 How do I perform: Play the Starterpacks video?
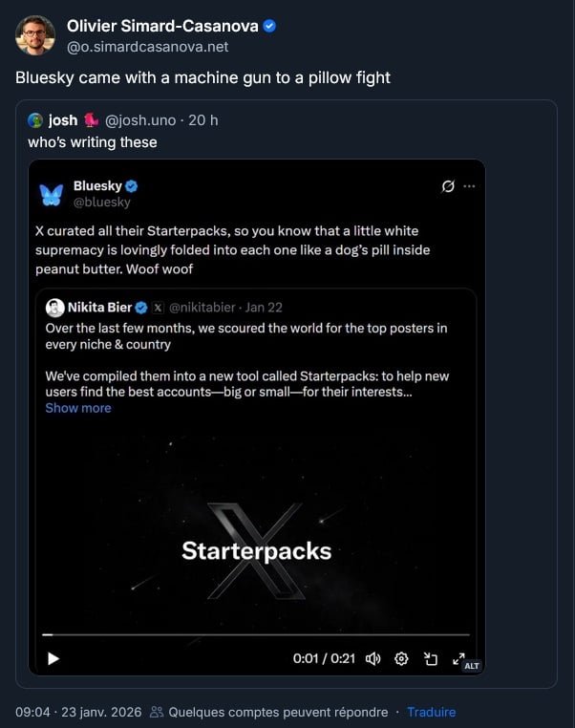pos(53,658)
